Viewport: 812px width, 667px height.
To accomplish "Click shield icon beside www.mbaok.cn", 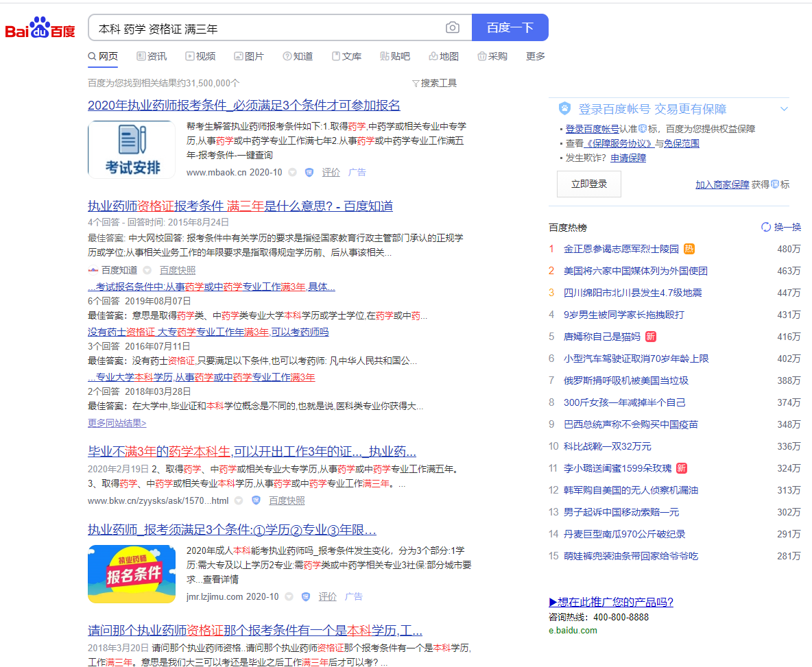I will (x=309, y=172).
